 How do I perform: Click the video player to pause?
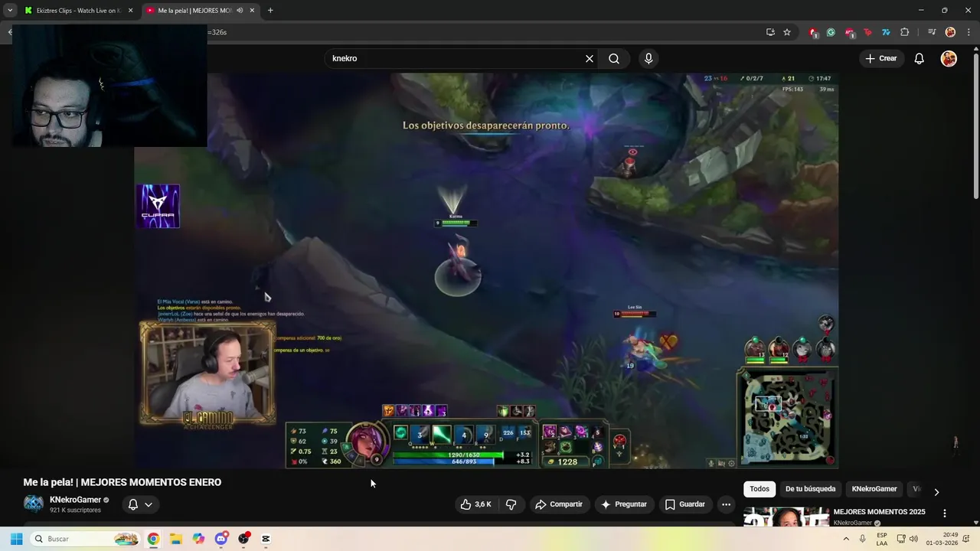coord(486,270)
